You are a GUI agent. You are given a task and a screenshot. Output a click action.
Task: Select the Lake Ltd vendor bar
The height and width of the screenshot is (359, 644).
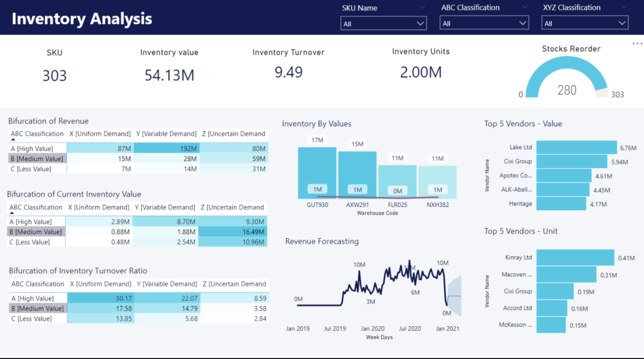[577, 147]
